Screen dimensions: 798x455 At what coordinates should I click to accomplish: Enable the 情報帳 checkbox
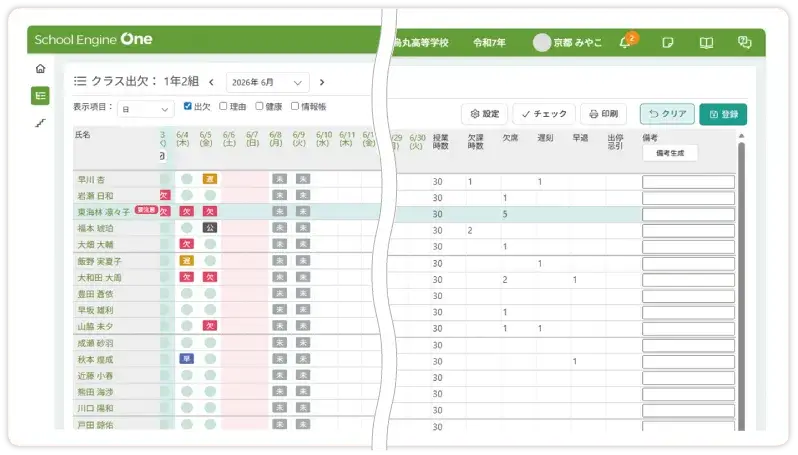295,106
